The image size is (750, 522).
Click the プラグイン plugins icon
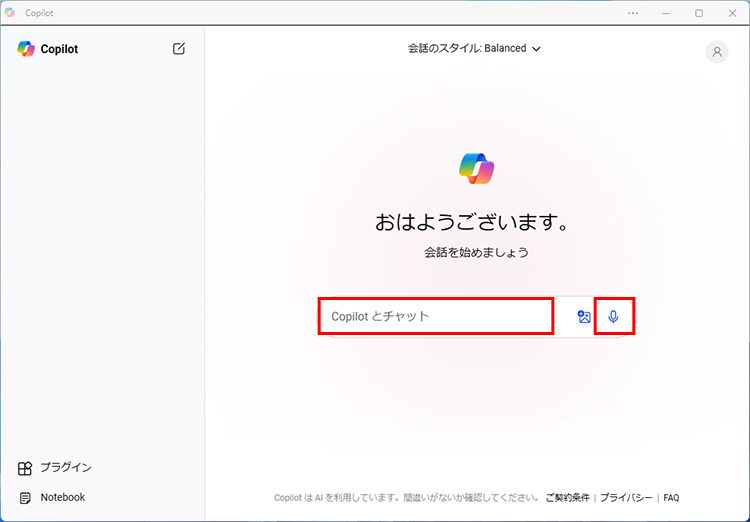tap(25, 468)
